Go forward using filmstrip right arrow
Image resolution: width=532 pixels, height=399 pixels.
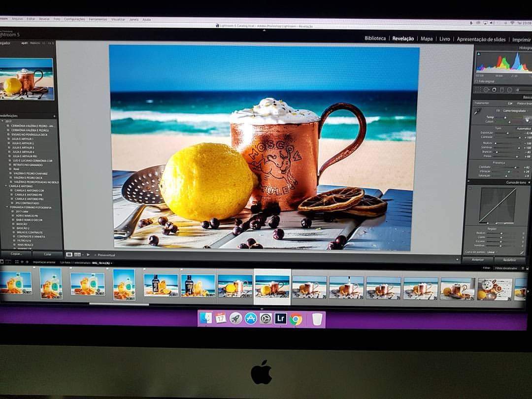click(27, 262)
